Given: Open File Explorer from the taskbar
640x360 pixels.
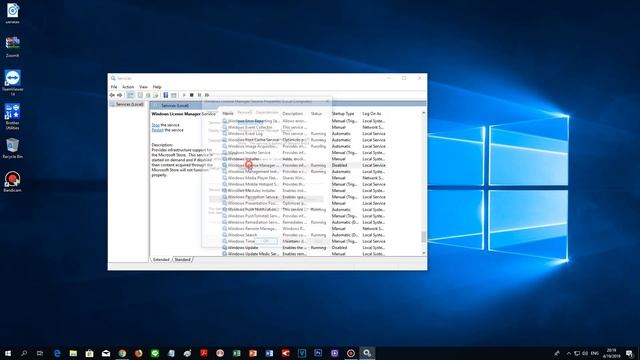Looking at the screenshot, I should coord(73,353).
